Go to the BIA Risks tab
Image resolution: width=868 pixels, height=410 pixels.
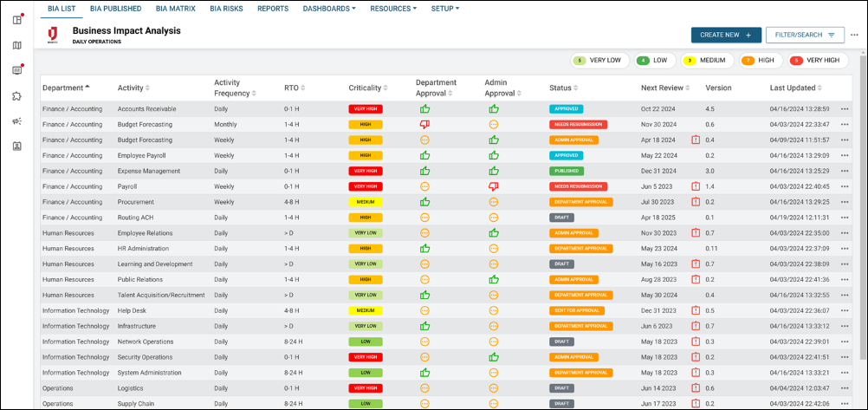tap(227, 9)
